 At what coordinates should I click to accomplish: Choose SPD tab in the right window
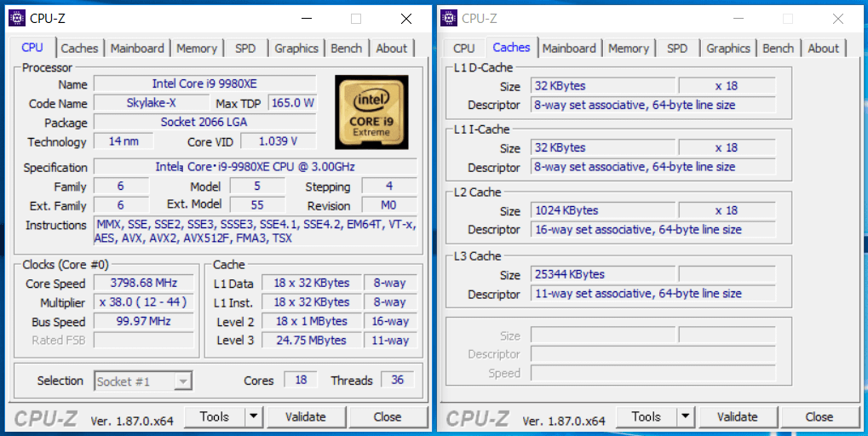[x=677, y=49]
